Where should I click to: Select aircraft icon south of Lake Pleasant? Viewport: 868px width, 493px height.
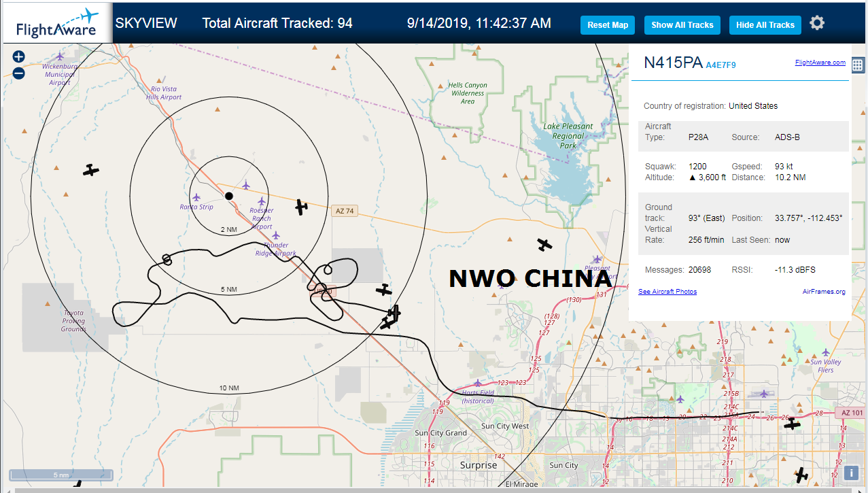click(544, 244)
